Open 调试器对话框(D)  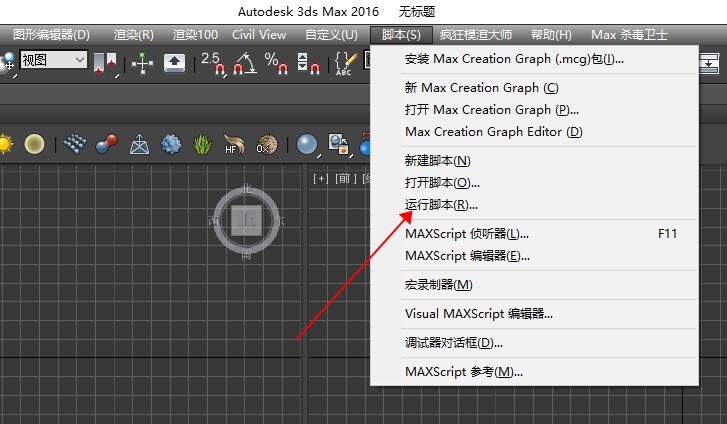[534, 342]
